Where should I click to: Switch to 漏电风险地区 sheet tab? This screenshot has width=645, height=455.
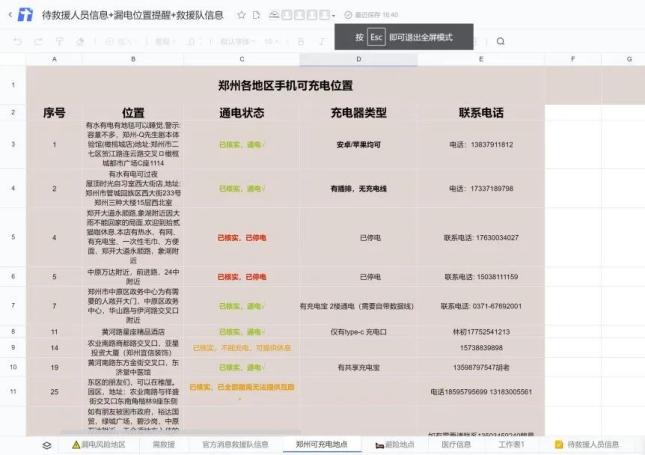pos(98,444)
